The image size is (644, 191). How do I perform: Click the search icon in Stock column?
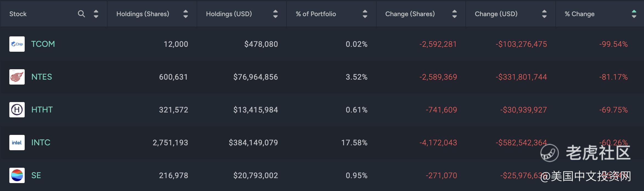(81, 14)
